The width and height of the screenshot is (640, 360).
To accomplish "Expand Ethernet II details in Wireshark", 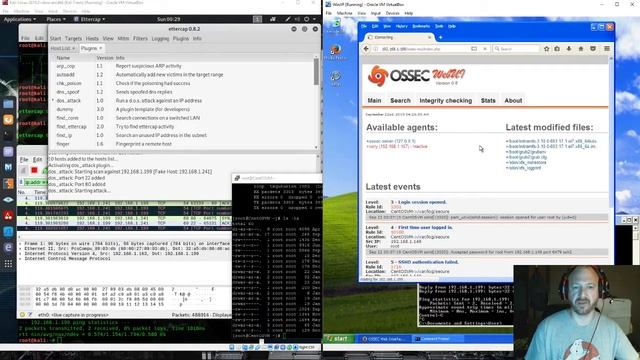I will coord(20,249).
